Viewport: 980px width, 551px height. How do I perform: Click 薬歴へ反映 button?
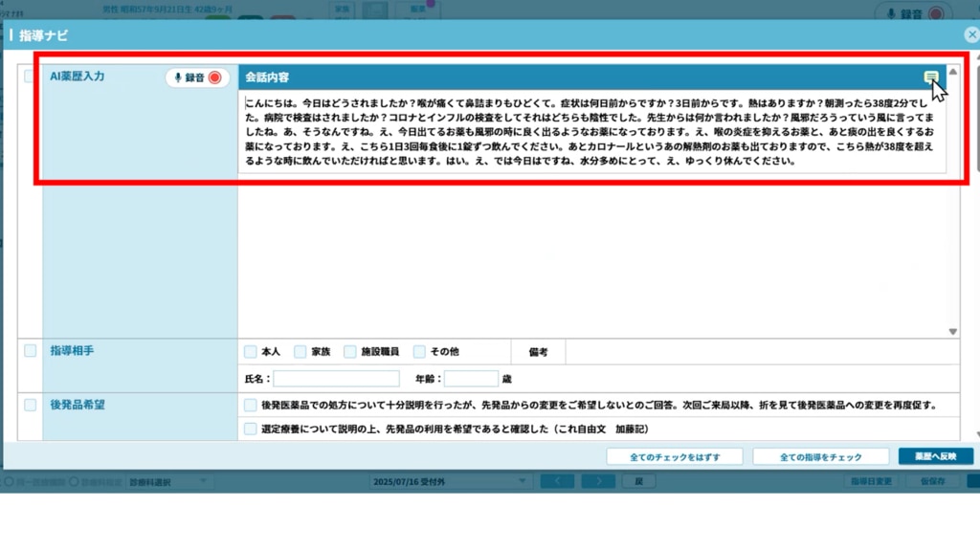click(x=935, y=457)
